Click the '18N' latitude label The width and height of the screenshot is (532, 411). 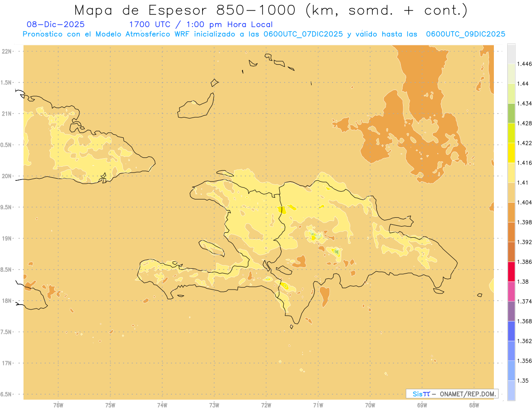[7, 301]
